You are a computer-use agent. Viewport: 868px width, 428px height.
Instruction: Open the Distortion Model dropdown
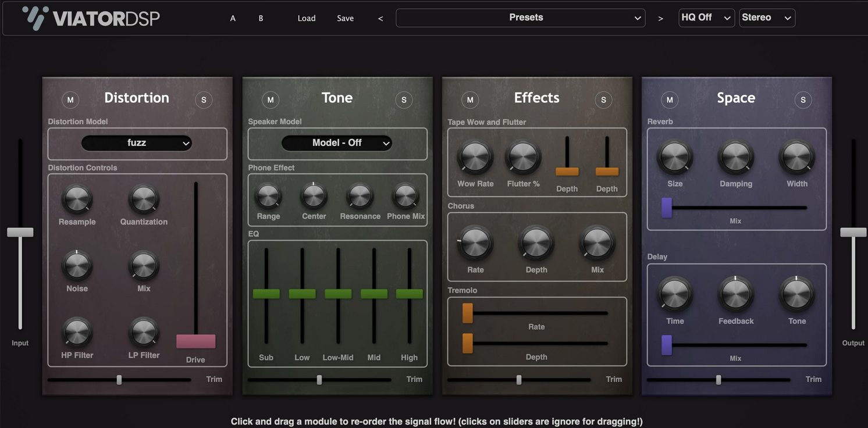[x=137, y=143]
